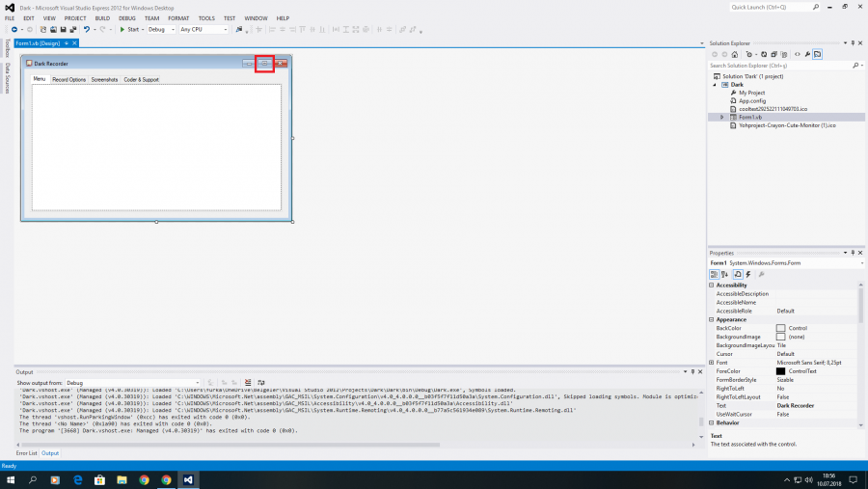This screenshot has width=868, height=489.
Task: Click the Pending Changes Filter icon in Solution Explorer
Action: (749, 54)
